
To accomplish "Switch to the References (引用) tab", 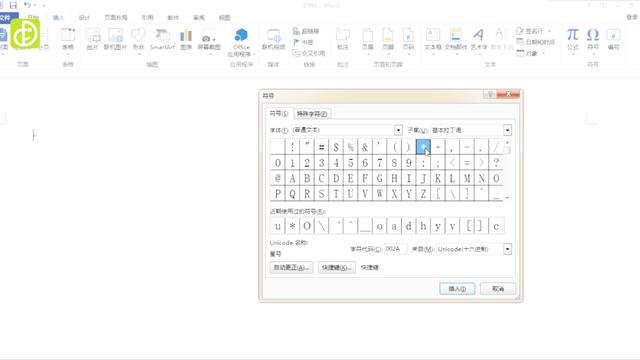I will tap(147, 18).
